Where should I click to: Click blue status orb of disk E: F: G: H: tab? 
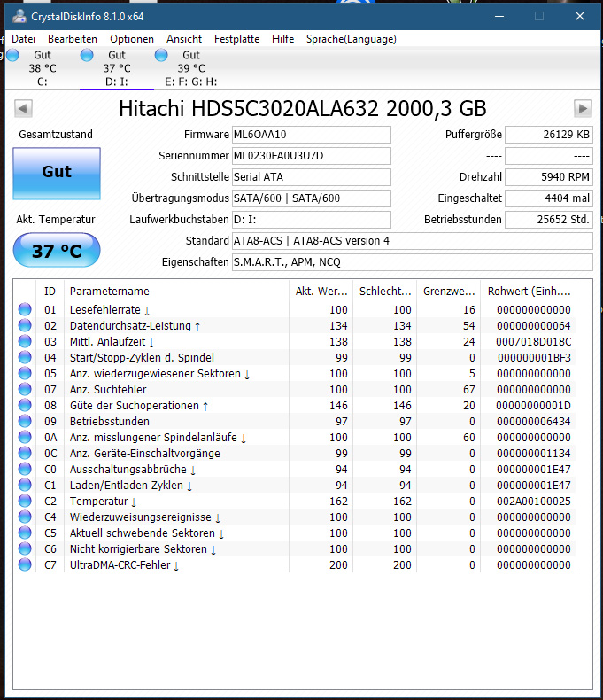pos(161,55)
